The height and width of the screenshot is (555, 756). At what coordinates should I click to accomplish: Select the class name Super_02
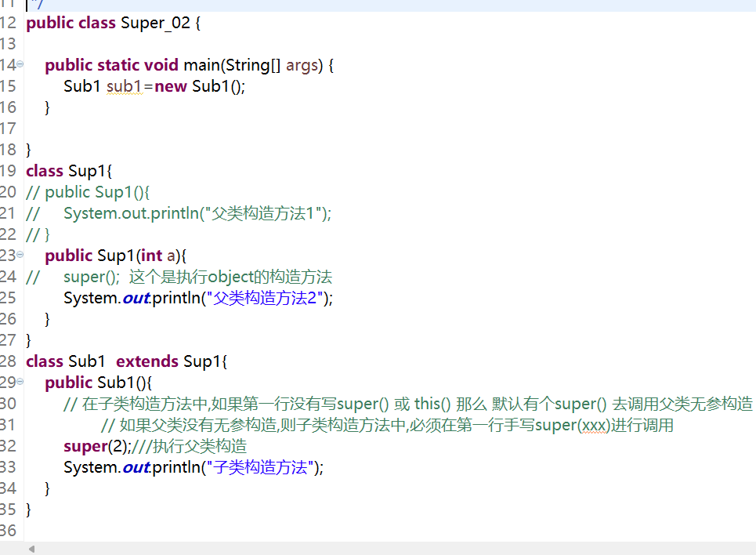click(x=154, y=23)
